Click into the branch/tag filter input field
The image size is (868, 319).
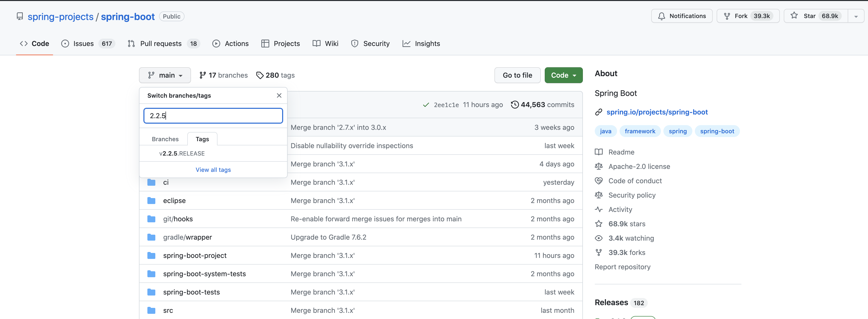click(x=213, y=116)
